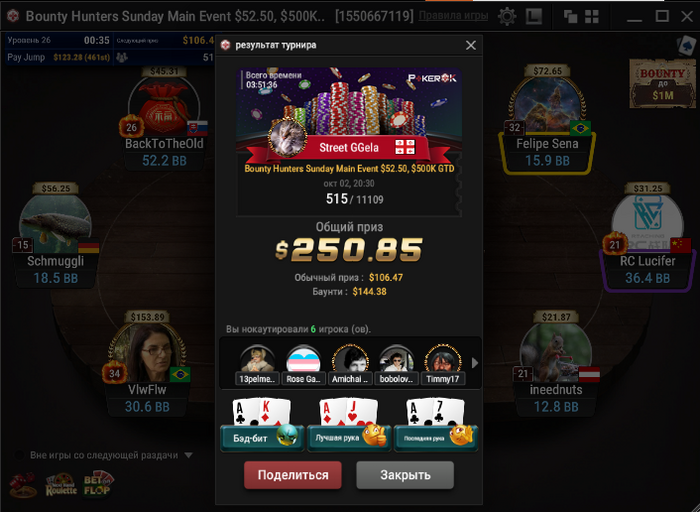The height and width of the screenshot is (512, 700).
Task: Click the spade card icon top right
Action: 686,46
